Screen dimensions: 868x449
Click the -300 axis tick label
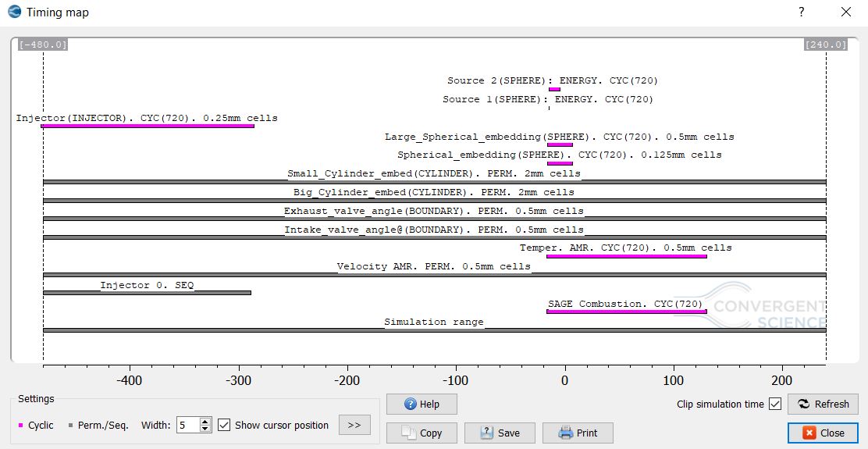pyautogui.click(x=239, y=382)
